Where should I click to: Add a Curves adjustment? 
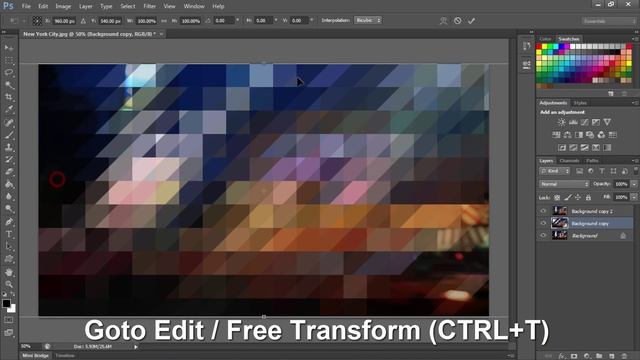pos(584,122)
